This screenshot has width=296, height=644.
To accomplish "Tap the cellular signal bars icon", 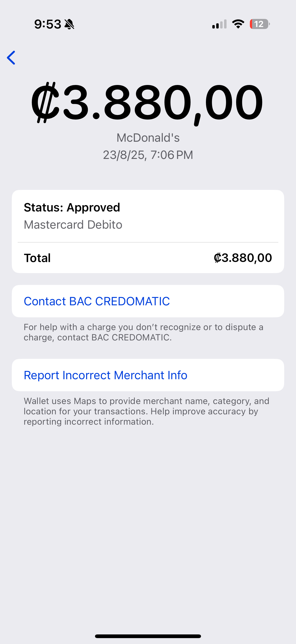I will [x=219, y=24].
